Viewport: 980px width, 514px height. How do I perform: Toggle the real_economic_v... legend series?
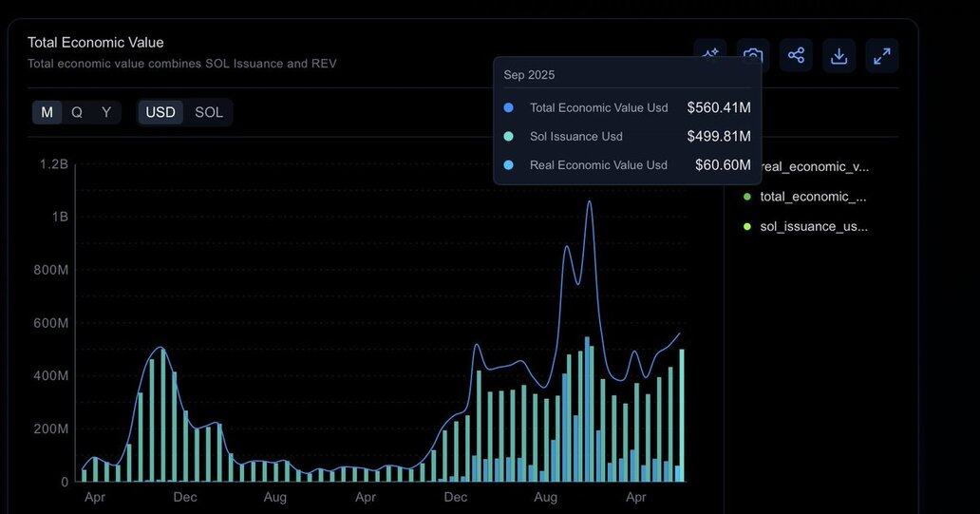click(814, 167)
